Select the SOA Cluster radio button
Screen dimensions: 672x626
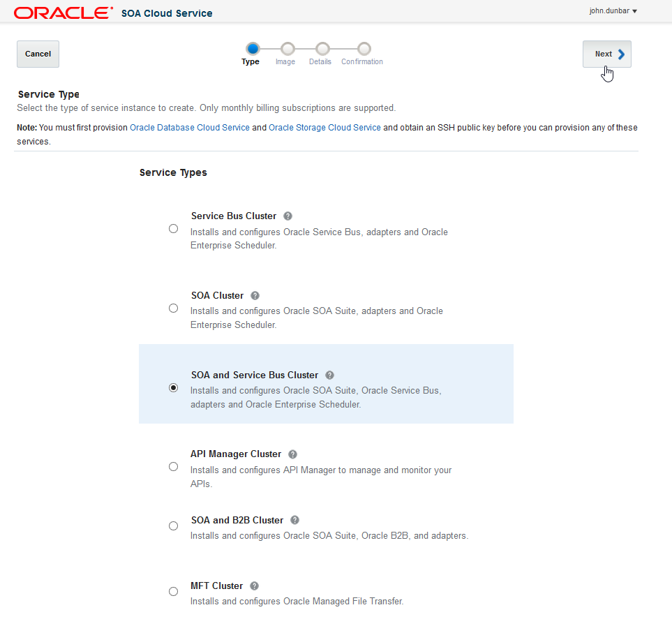pos(173,307)
